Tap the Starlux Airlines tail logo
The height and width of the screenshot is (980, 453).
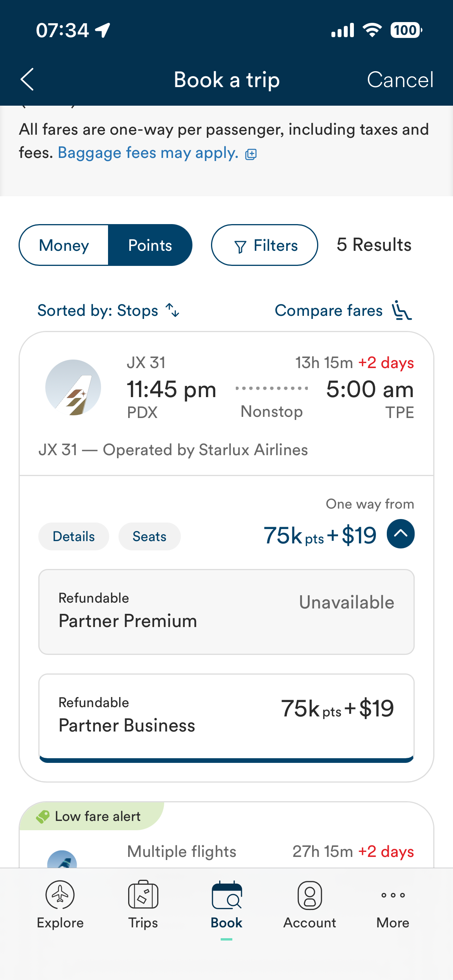point(73,387)
